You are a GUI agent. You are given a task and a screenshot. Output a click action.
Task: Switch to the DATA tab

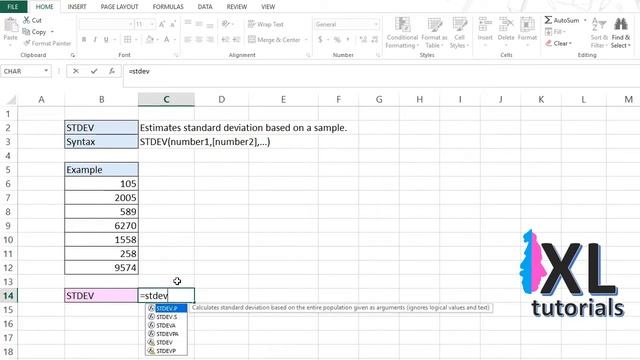click(204, 7)
